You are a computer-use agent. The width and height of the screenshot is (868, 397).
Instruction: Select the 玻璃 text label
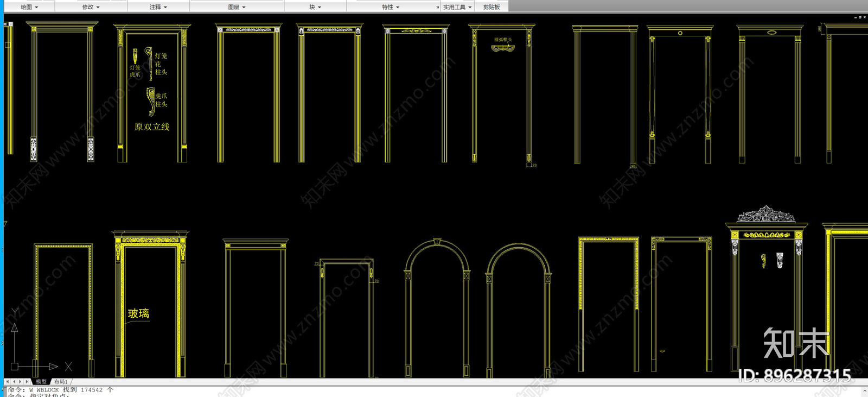pos(138,313)
